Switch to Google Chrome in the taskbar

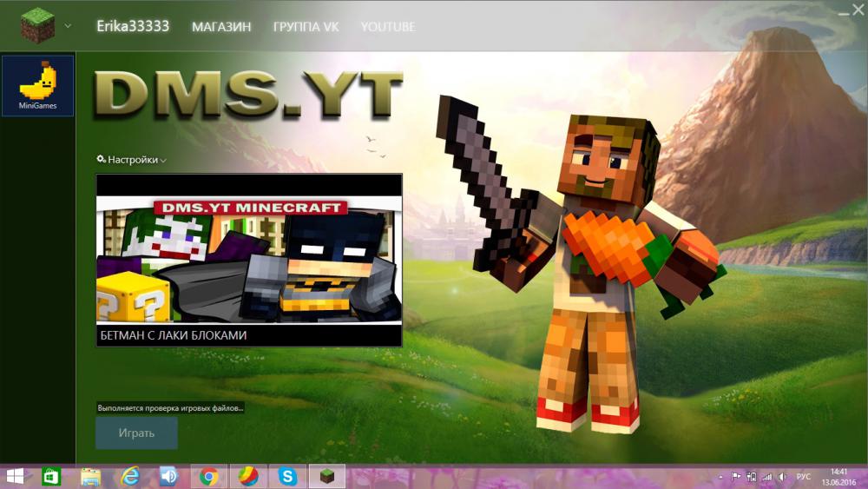click(208, 476)
